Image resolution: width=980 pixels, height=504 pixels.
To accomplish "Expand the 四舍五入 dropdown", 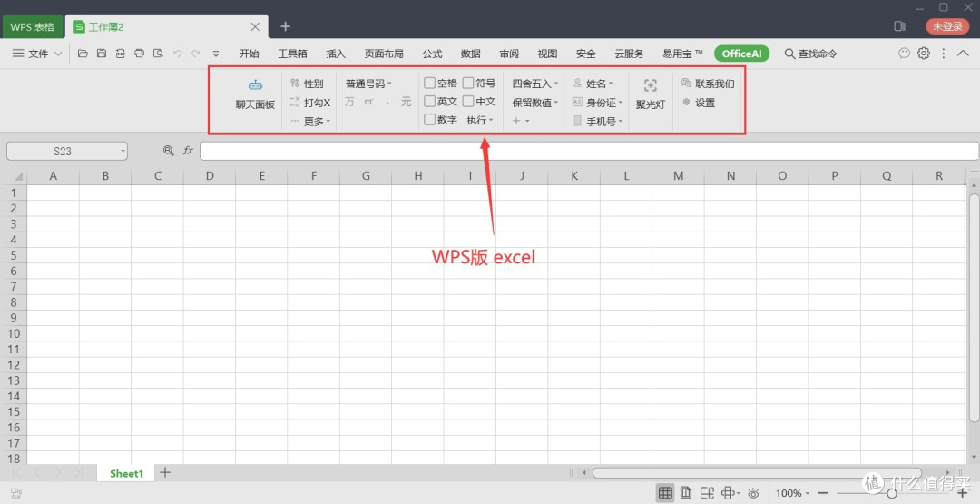I will (x=534, y=84).
